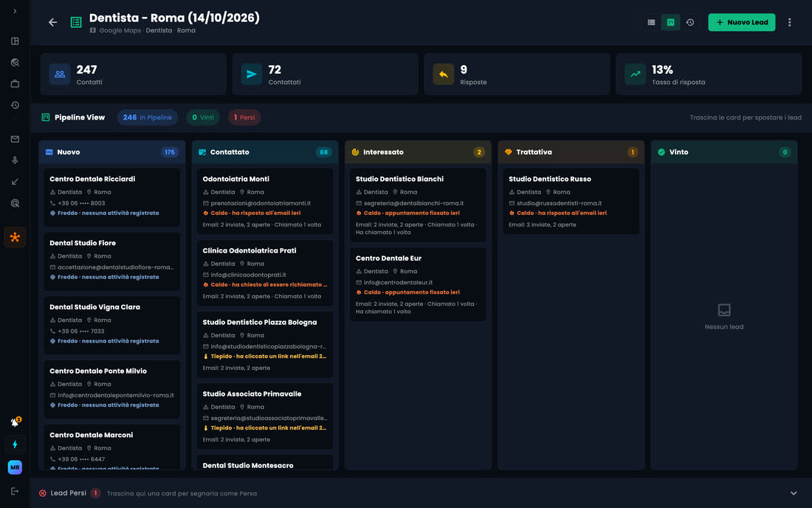Image resolution: width=812 pixels, height=508 pixels.
Task: Click email prenotazioni@odontoiatriamonti.it
Action: 261,203
